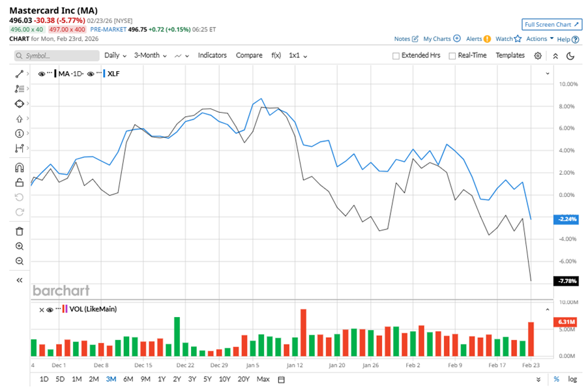Enable the Real-Time checkbox
Image resolution: width=588 pixels, height=392 pixels.
coord(452,55)
